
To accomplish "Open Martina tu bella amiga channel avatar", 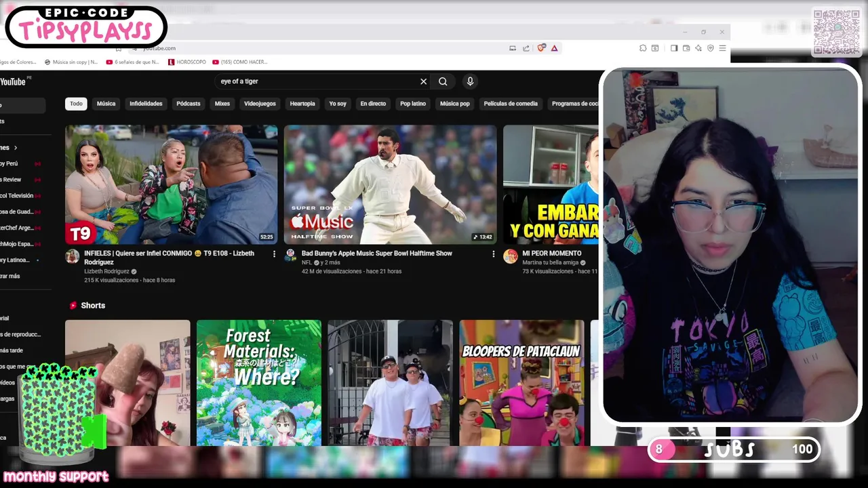I will coord(510,256).
